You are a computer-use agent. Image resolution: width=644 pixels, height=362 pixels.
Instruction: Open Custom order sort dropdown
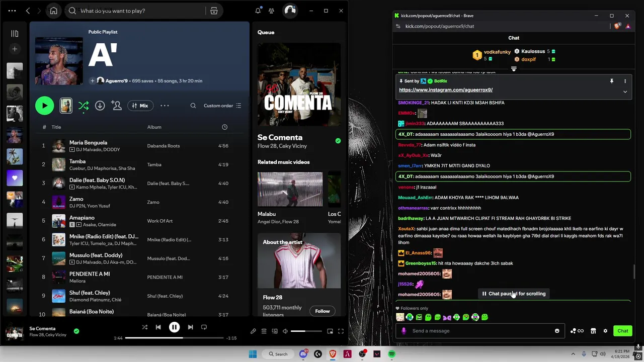[x=222, y=106]
